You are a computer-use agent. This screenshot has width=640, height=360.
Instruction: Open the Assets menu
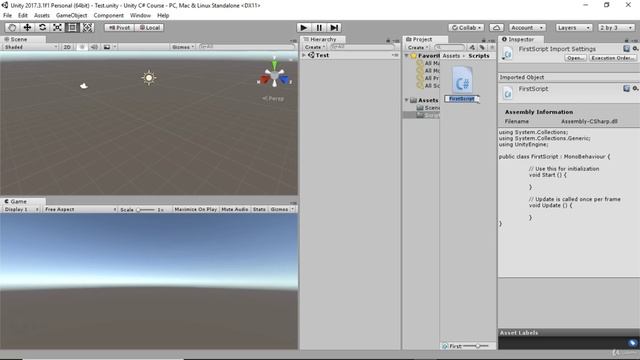click(42, 16)
